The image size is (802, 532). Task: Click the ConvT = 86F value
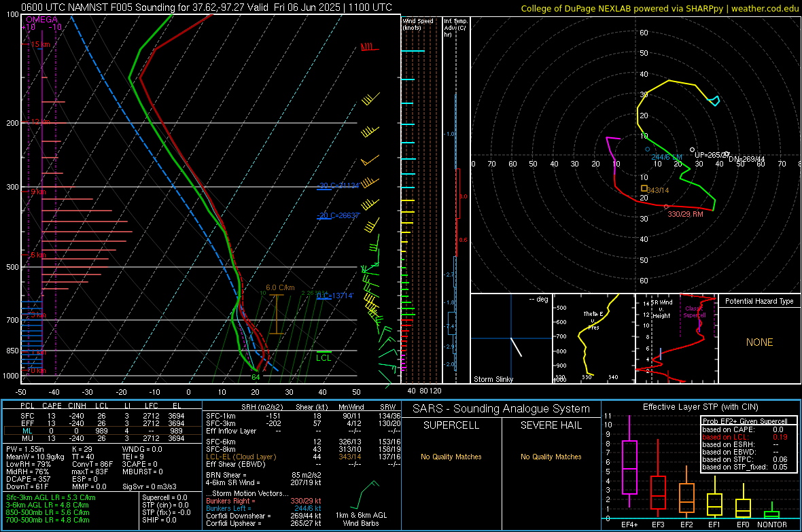[92, 464]
